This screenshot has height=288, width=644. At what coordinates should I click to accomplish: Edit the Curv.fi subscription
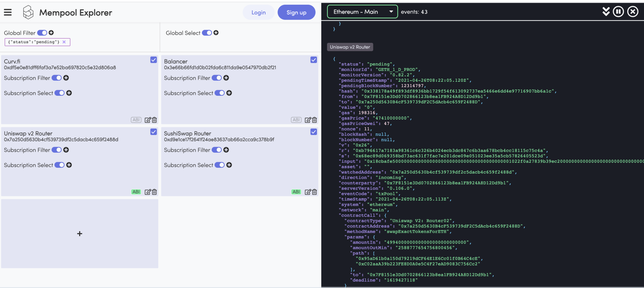click(148, 120)
